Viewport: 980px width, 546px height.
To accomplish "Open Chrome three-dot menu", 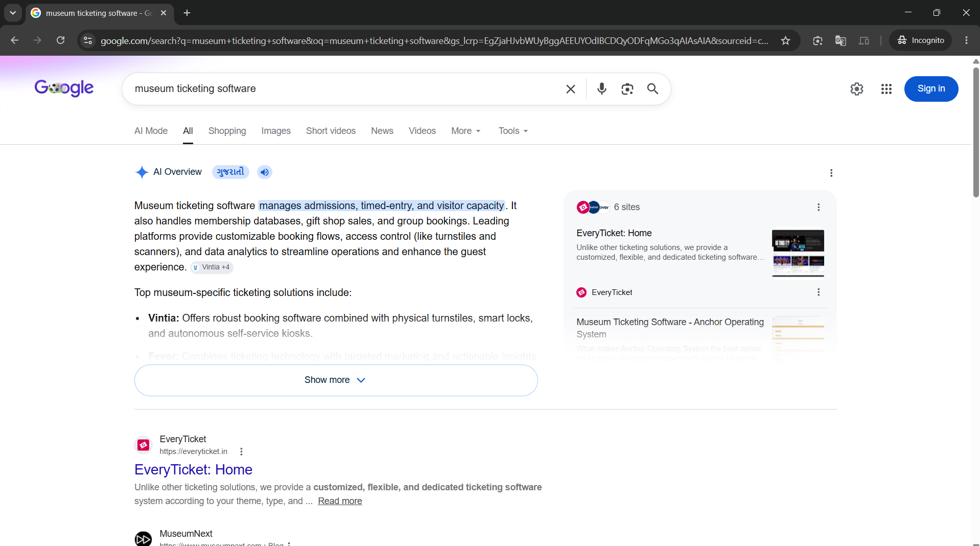I will (966, 40).
